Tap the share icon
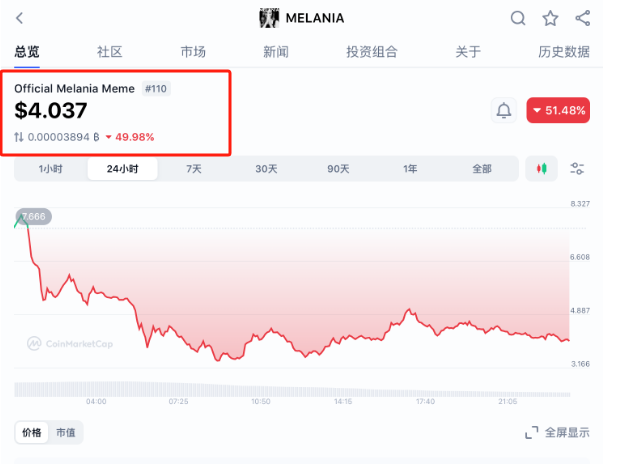This screenshot has width=625, height=464. pos(582,18)
